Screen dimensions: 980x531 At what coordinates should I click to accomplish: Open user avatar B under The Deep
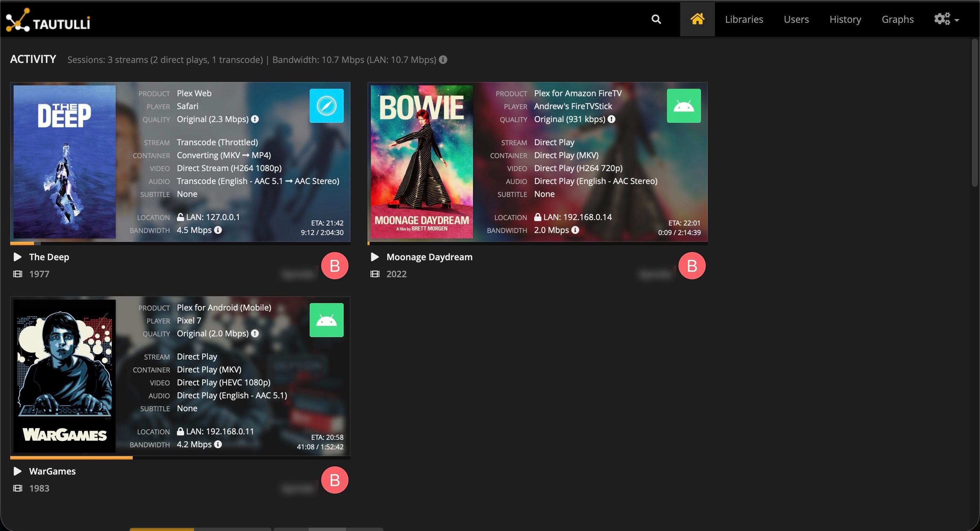click(334, 265)
